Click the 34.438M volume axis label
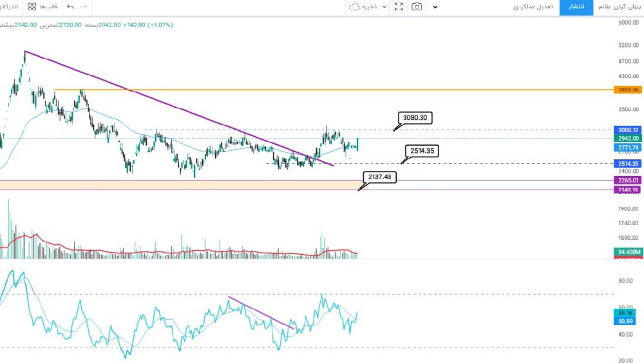 tap(629, 251)
